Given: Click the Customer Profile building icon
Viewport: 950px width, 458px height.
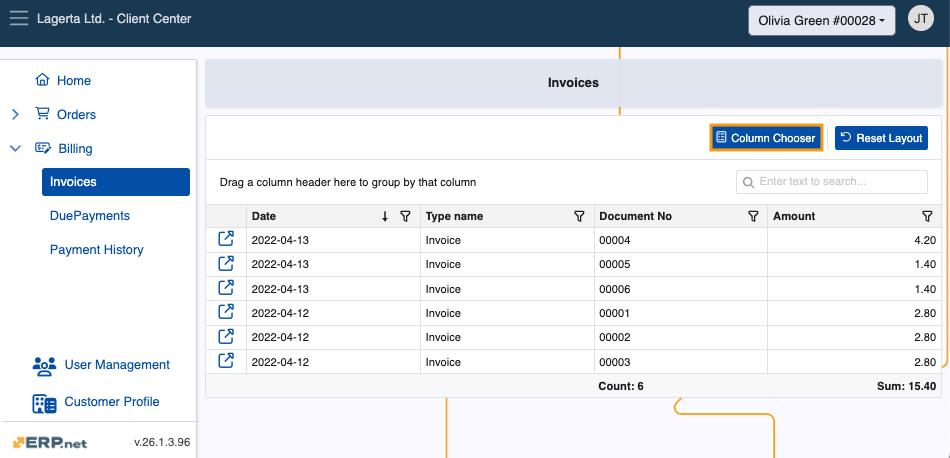Looking at the screenshot, I should tap(44, 403).
